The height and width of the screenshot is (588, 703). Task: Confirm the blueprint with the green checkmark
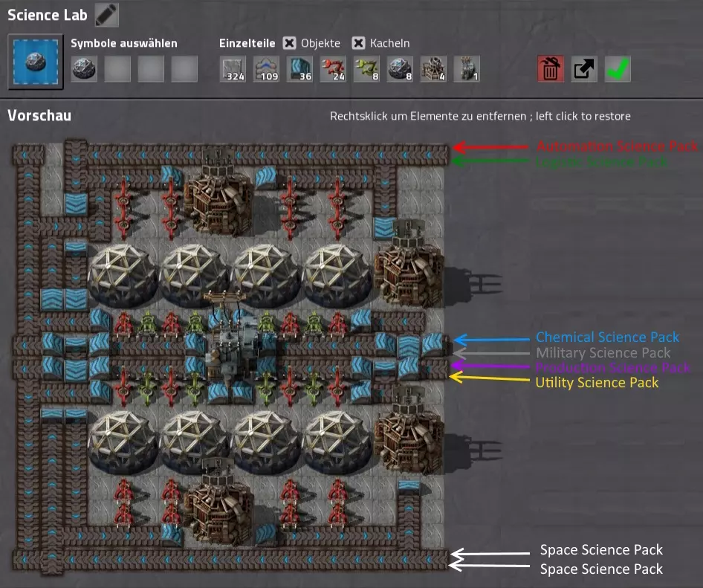(x=618, y=68)
